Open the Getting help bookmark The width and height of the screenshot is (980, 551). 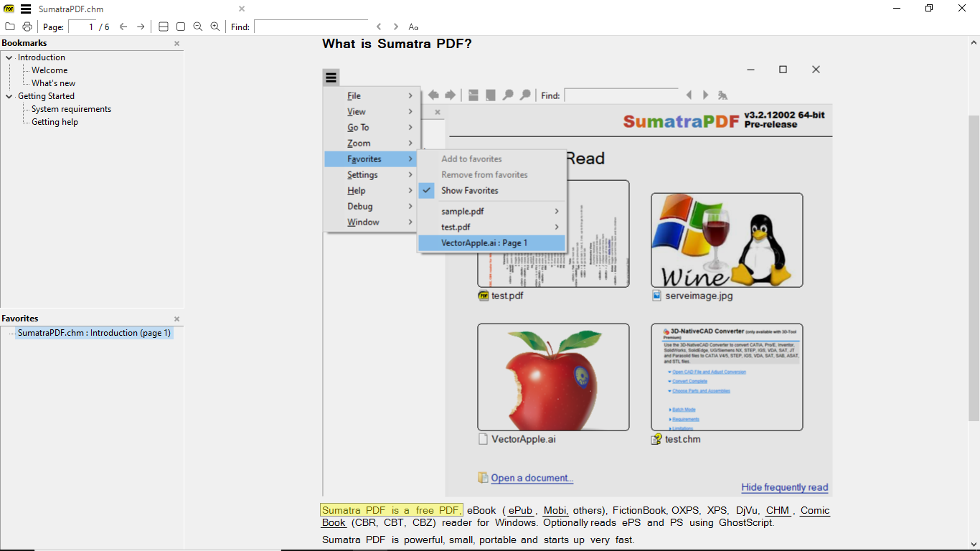point(55,122)
